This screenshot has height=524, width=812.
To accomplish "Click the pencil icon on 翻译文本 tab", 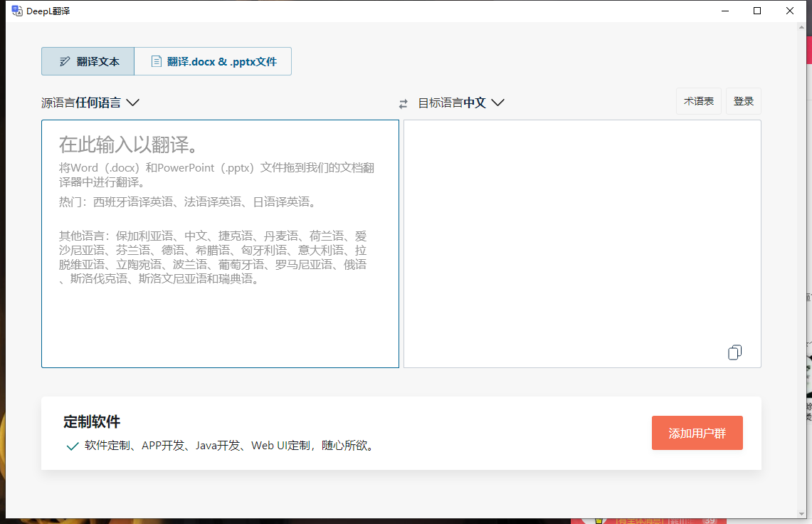I will [65, 61].
